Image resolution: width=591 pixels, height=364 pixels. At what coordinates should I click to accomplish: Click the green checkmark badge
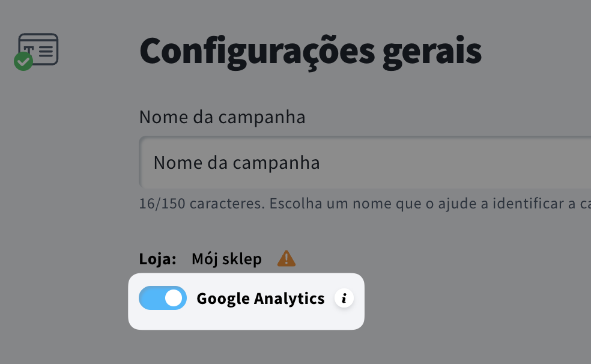[23, 61]
